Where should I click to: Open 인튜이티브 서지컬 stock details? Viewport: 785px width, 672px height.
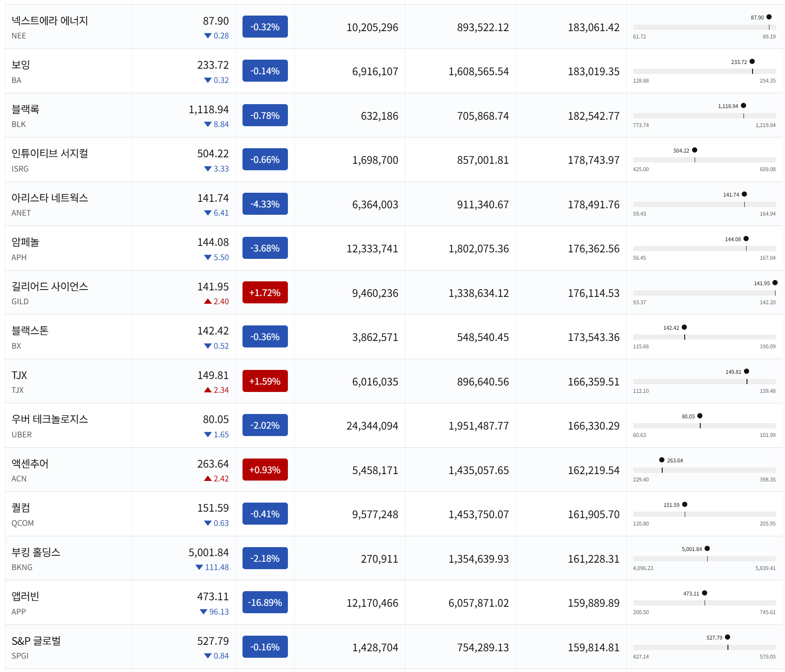click(x=50, y=153)
